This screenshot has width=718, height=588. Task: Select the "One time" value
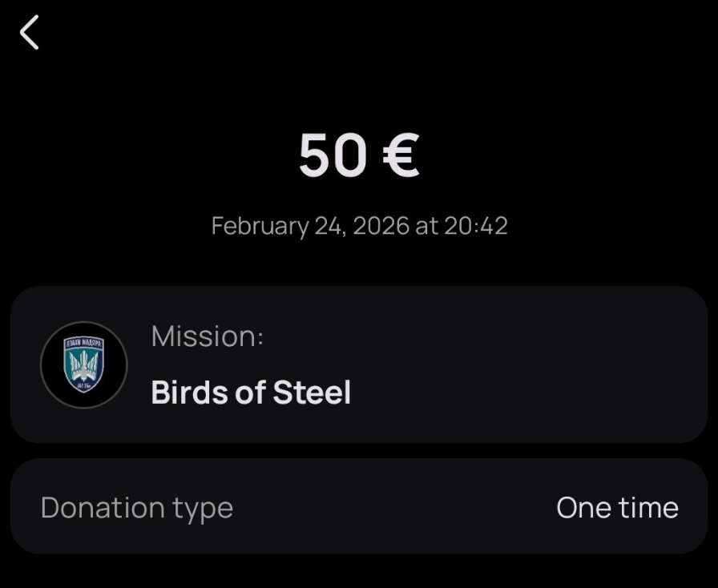click(617, 508)
